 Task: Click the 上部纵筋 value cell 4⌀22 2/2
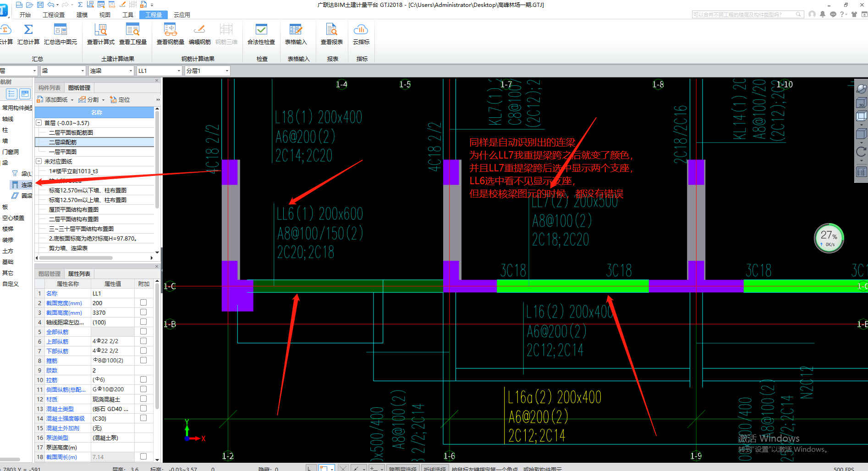113,341
